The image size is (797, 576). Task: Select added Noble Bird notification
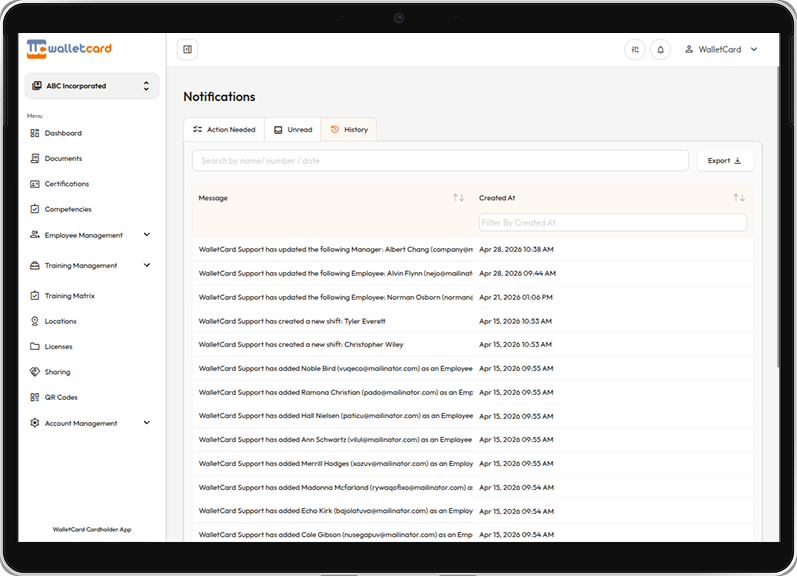pyautogui.click(x=472, y=369)
